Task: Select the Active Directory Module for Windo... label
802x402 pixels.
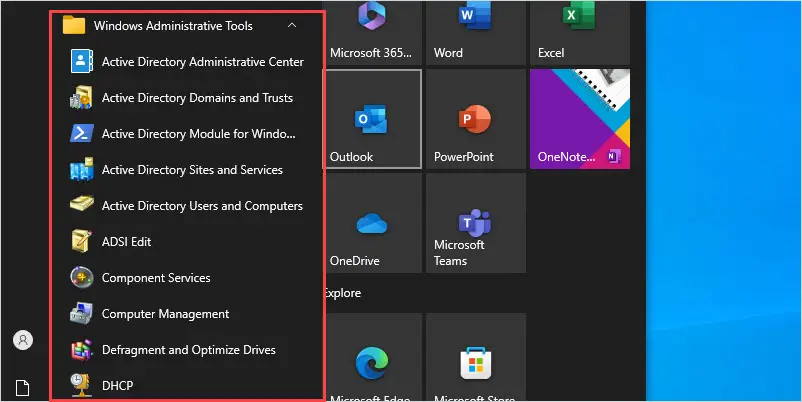Action: click(198, 134)
